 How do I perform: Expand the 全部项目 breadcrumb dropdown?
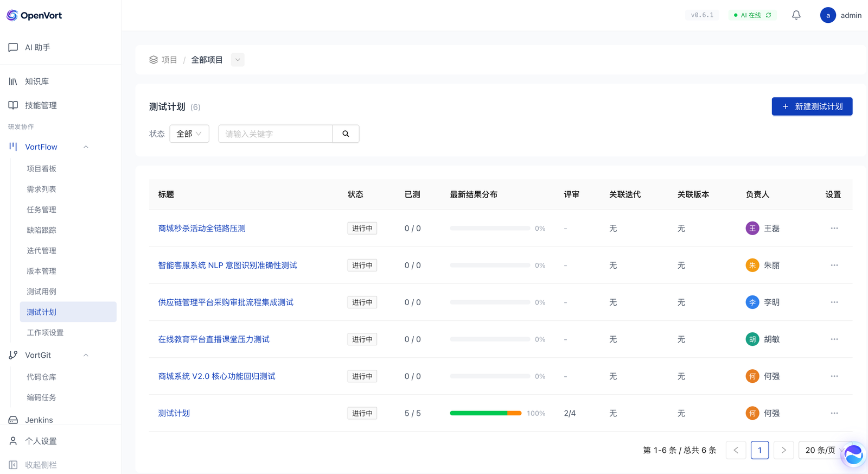pyautogui.click(x=238, y=60)
